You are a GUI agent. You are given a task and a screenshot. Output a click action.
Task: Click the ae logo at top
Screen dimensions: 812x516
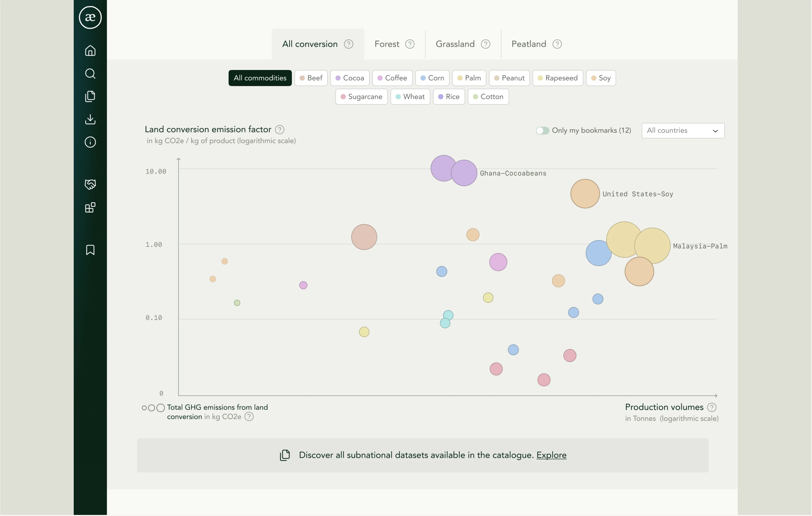(x=90, y=18)
